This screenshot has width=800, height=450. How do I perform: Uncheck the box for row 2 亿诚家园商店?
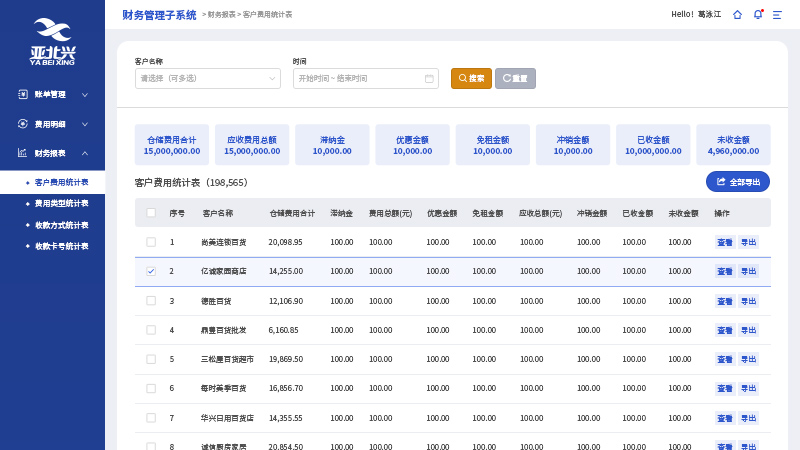pyautogui.click(x=151, y=271)
